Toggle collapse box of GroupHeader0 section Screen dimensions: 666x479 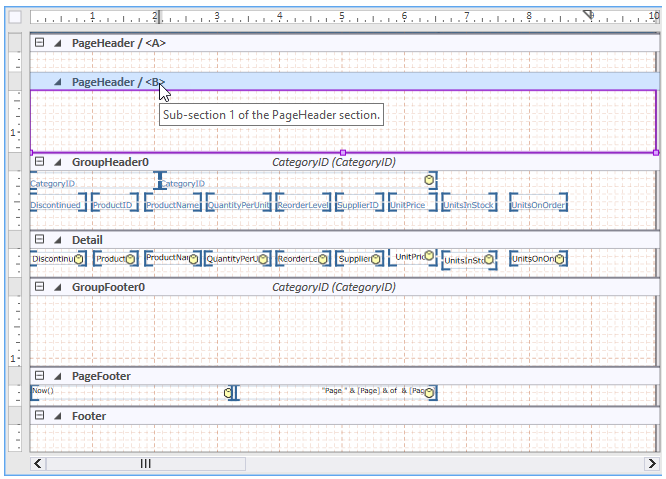(39, 161)
